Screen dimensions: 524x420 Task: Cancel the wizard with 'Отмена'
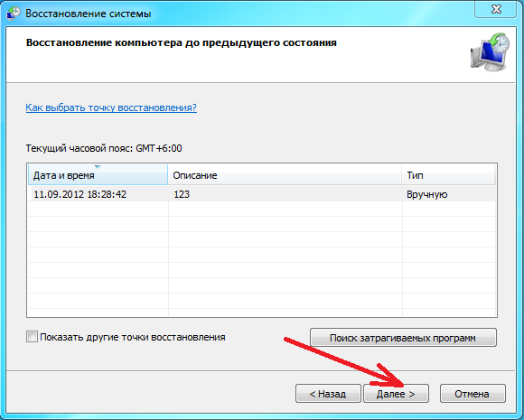[473, 394]
